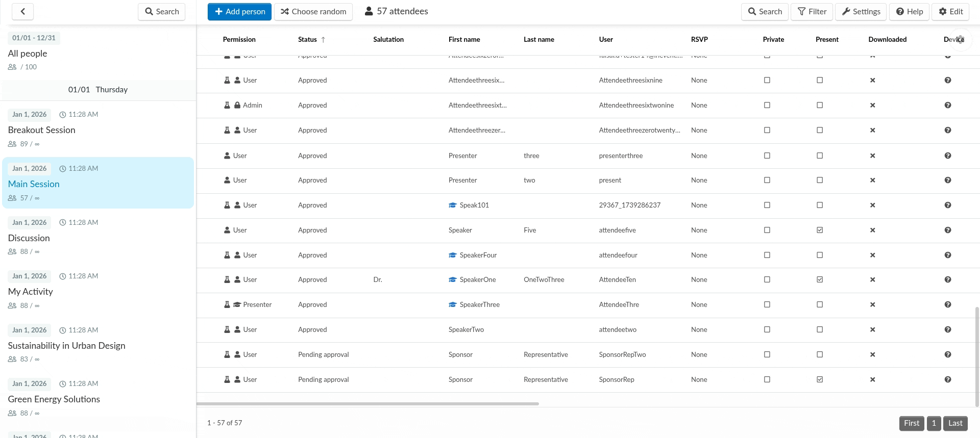The height and width of the screenshot is (438, 980).
Task: Open the Filter options
Action: pyautogui.click(x=812, y=11)
